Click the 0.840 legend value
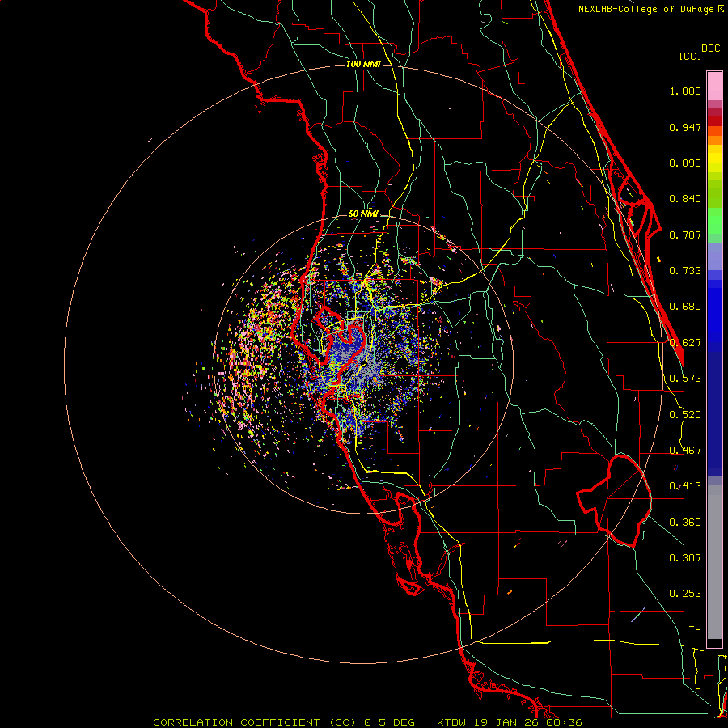This screenshot has width=728, height=728. click(685, 199)
